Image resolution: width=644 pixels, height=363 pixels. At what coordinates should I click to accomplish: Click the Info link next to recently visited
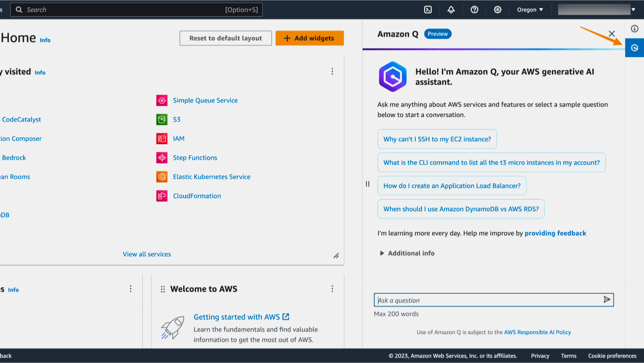click(40, 72)
